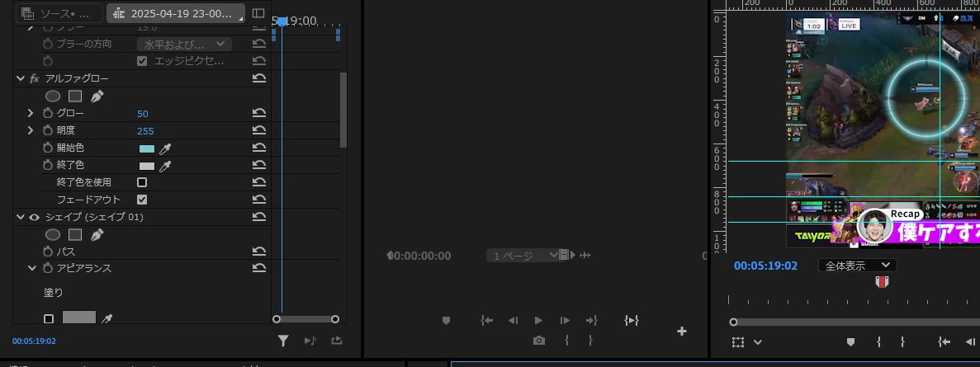Click the play audio only icon
Screen dimensions: 980x367
click(310, 341)
